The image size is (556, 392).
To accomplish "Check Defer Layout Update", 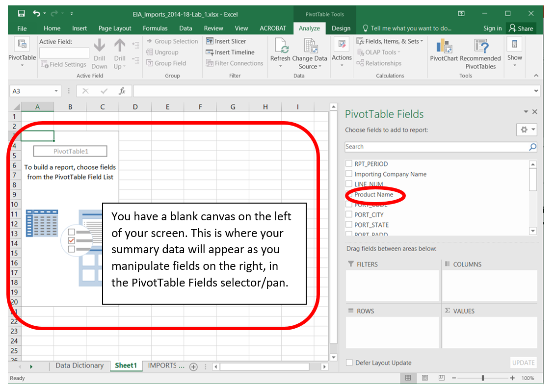I will pyautogui.click(x=349, y=363).
